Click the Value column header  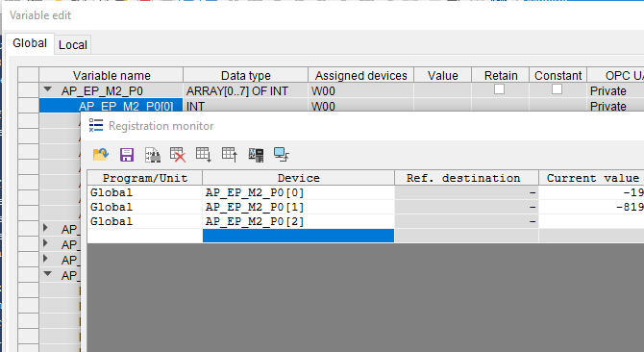pyautogui.click(x=443, y=75)
